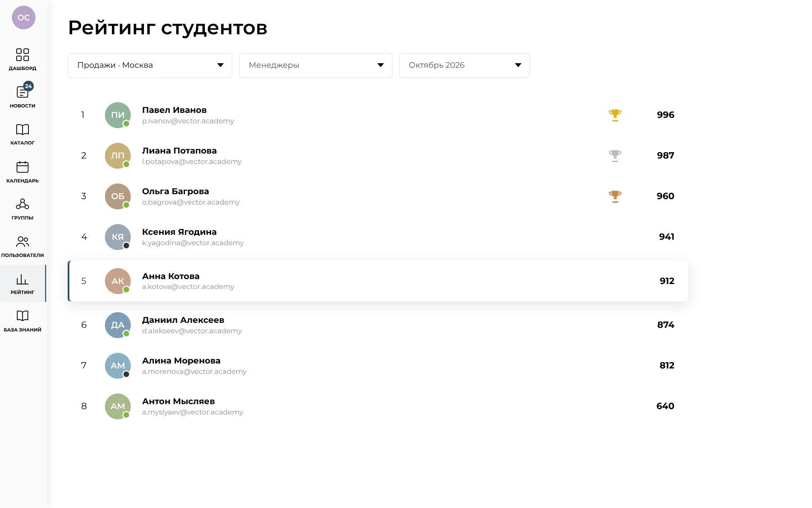Click email a.myslyaev@vector.academy
812x508 pixels.
[x=193, y=412]
